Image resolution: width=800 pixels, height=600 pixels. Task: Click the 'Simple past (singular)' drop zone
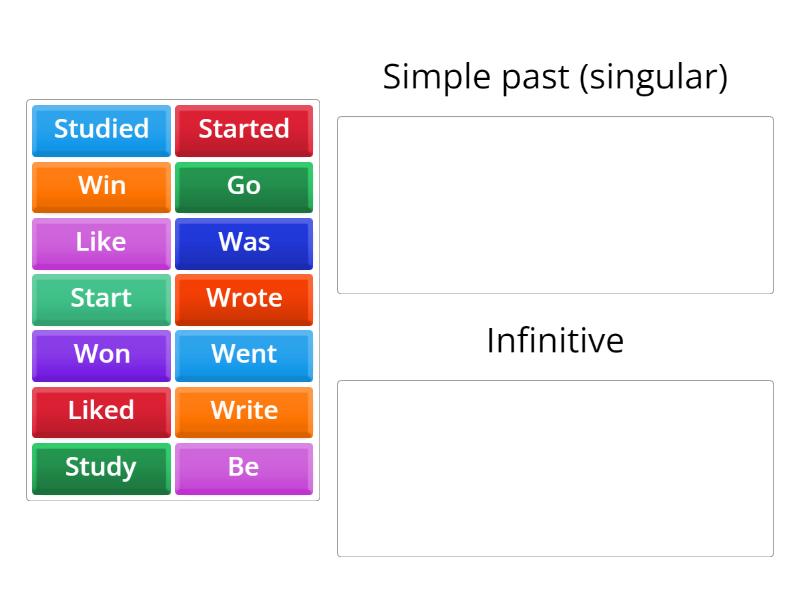pos(556,204)
